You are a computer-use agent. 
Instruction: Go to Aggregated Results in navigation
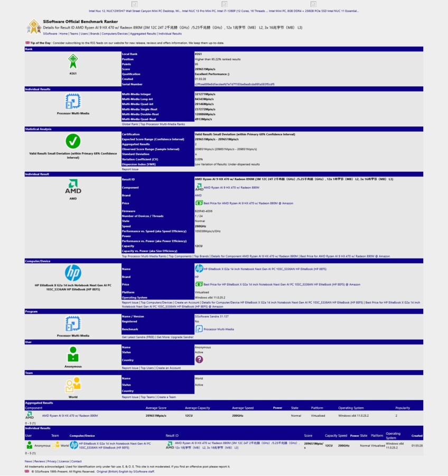143,33
